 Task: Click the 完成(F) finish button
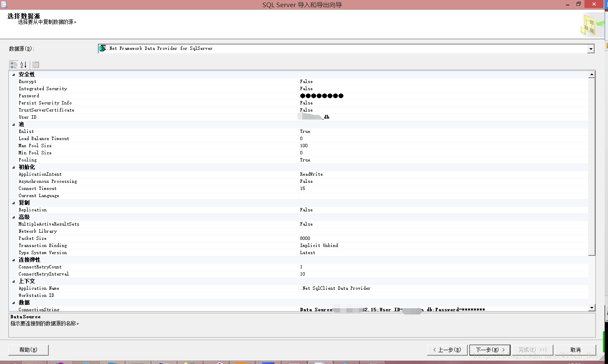click(532, 350)
